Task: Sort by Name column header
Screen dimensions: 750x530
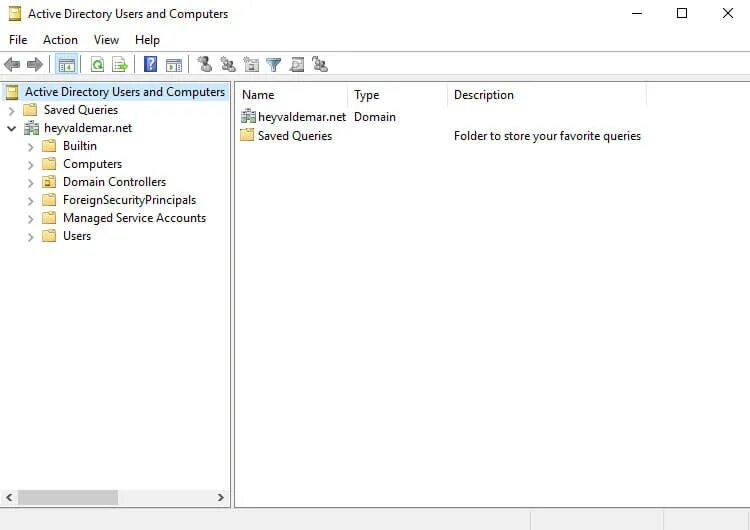Action: [x=292, y=95]
